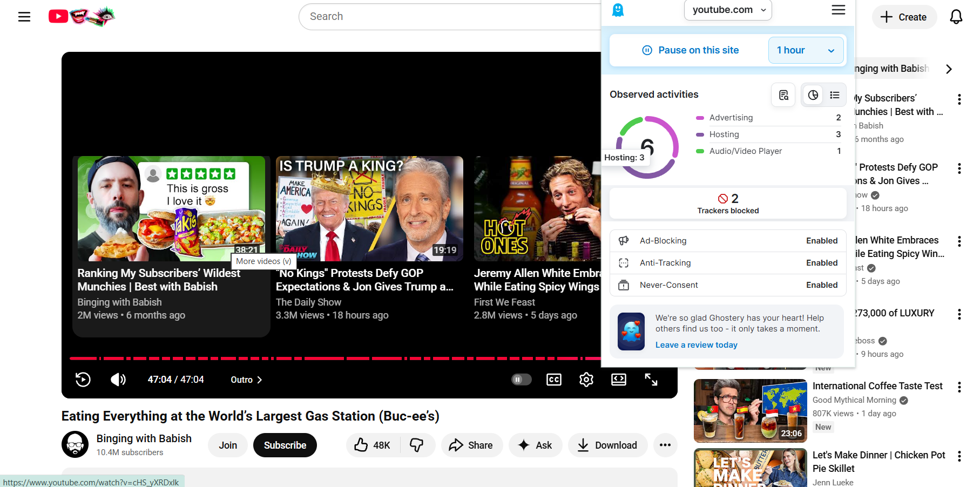980x487 pixels.
Task: Open the 1 hour pause duration dropdown
Action: pos(806,50)
